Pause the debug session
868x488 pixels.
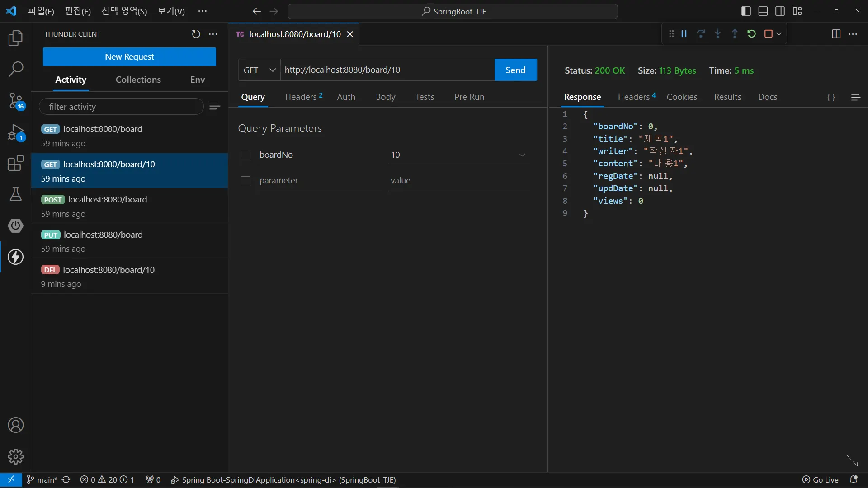tap(684, 34)
